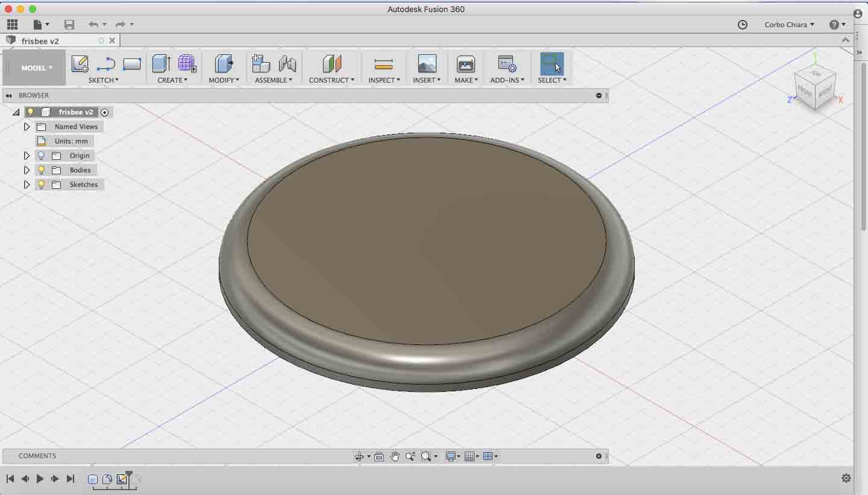Click the Insert image icon

pos(427,64)
